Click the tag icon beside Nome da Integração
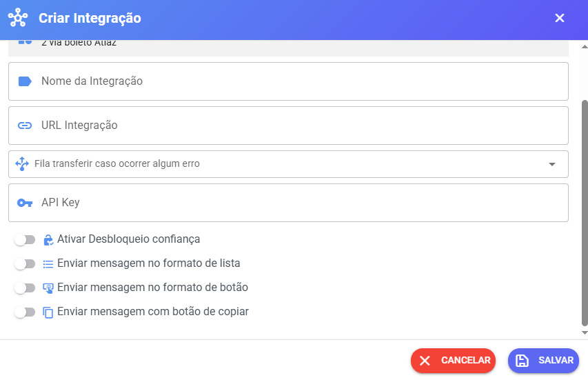588x380 pixels. 25,81
